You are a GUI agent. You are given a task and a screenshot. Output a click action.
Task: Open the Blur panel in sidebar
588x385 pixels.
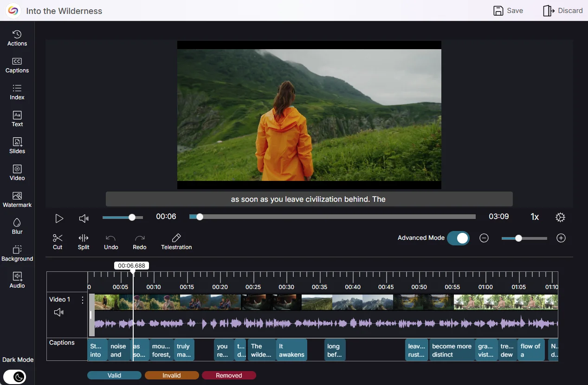tap(17, 226)
